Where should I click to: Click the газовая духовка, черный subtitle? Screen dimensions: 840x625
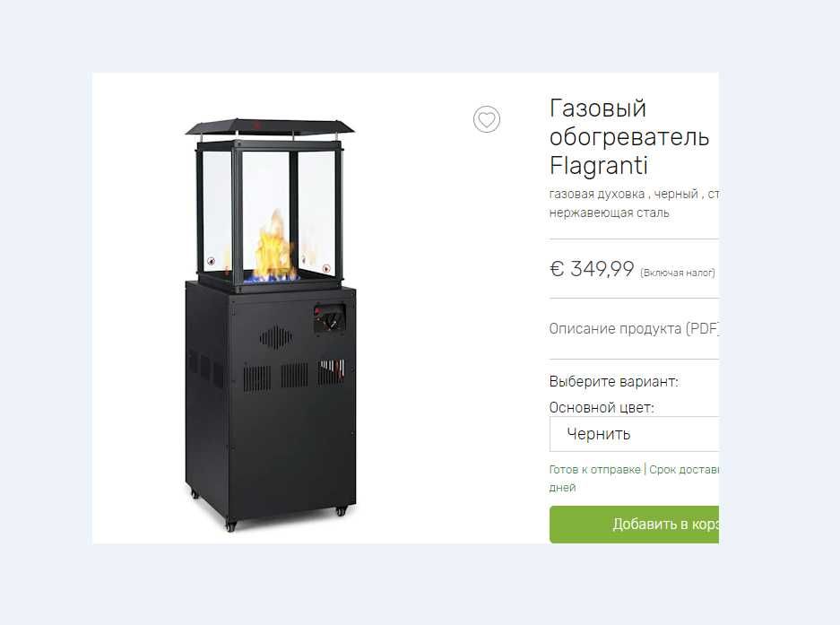click(x=624, y=194)
